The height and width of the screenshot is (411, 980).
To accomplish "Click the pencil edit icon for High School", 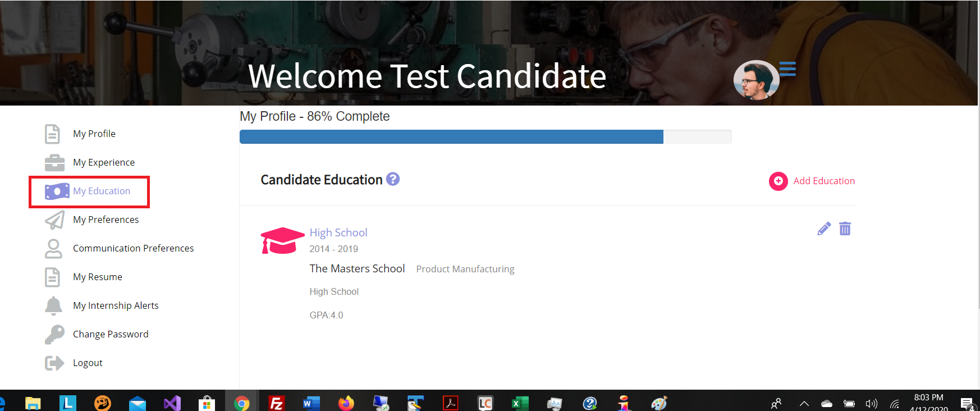I will (x=824, y=229).
